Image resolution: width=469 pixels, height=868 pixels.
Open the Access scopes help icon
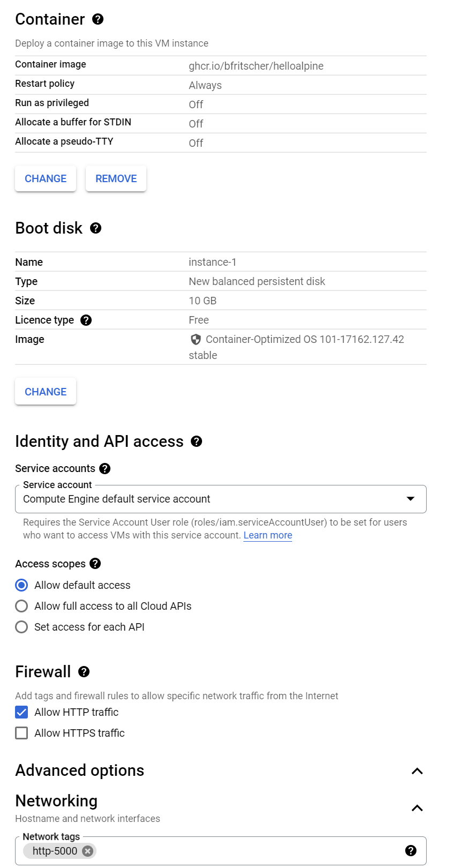[95, 564]
